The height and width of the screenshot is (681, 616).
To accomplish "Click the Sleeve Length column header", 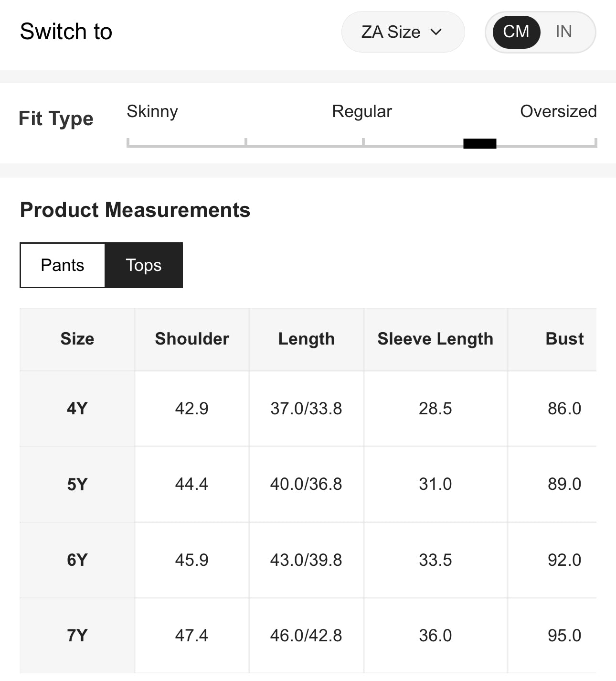I will [x=435, y=339].
